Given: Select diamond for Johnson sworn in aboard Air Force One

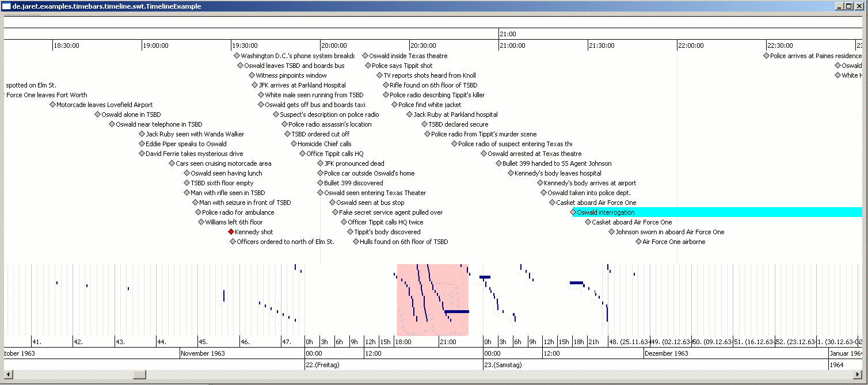Looking at the screenshot, I should (612, 232).
